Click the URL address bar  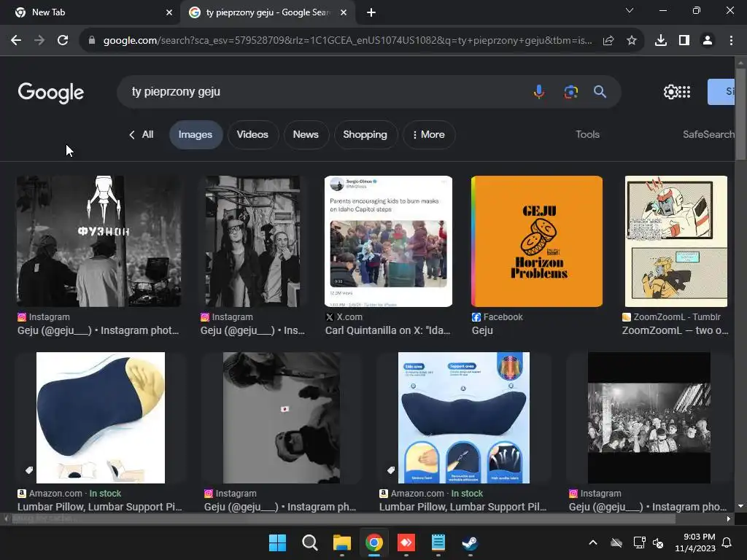[x=348, y=41]
